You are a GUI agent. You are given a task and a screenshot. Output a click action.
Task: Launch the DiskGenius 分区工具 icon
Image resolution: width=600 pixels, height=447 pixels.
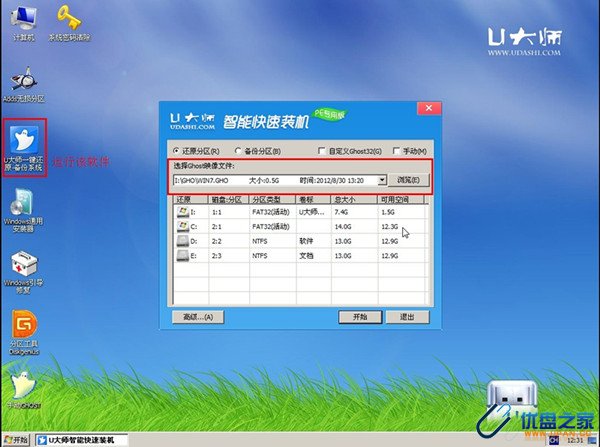point(23,327)
